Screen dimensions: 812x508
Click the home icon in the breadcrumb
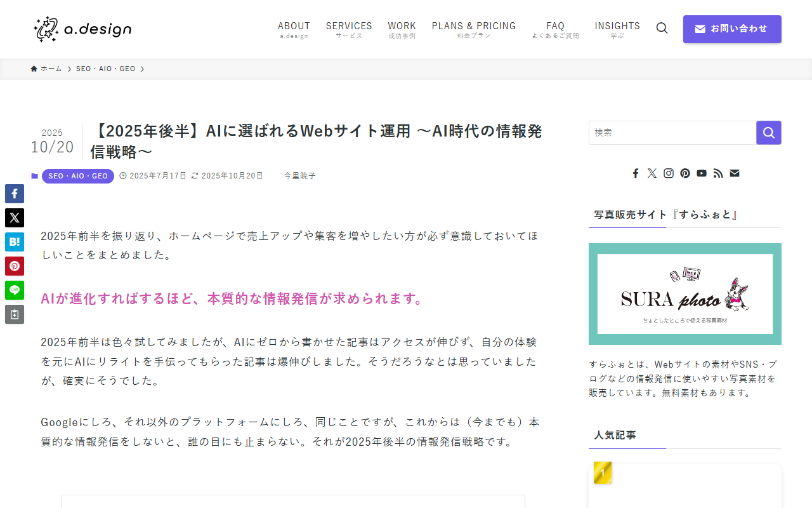point(33,68)
